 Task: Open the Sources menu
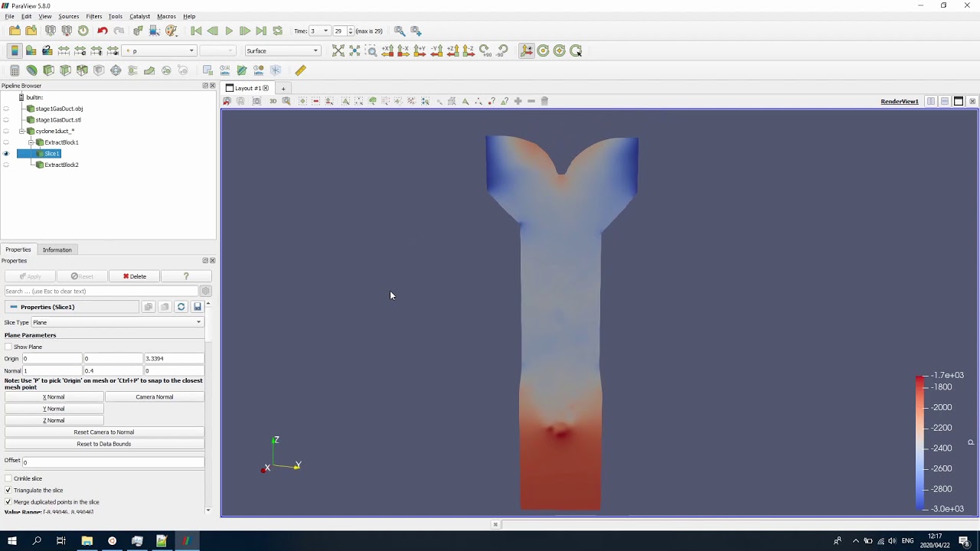tap(69, 16)
